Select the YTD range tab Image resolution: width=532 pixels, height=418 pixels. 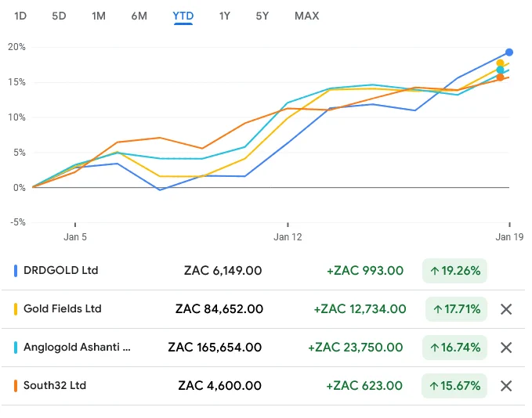tap(183, 16)
